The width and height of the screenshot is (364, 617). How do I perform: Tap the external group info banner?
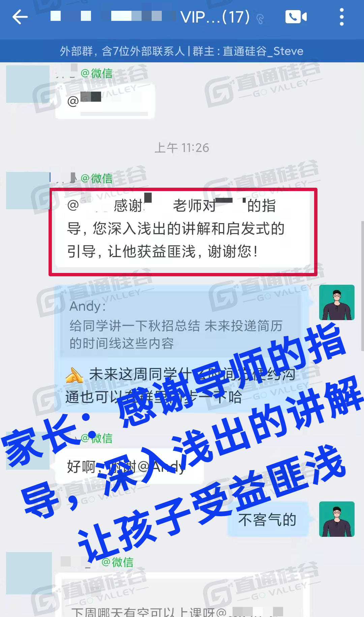point(182,51)
